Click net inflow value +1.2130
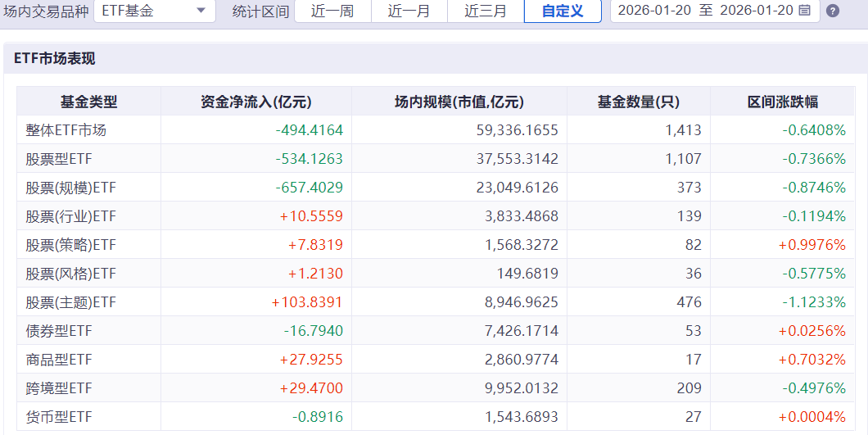The image size is (868, 435). [315, 274]
